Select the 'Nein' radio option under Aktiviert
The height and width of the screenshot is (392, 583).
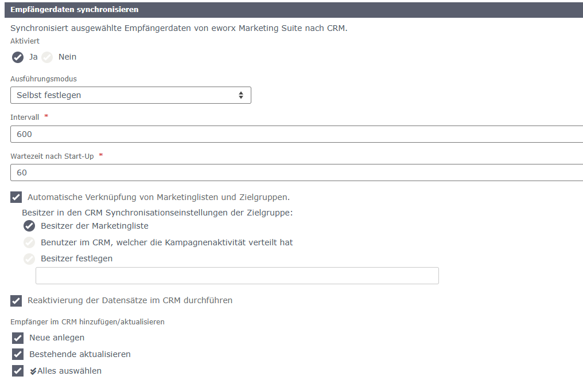point(47,57)
